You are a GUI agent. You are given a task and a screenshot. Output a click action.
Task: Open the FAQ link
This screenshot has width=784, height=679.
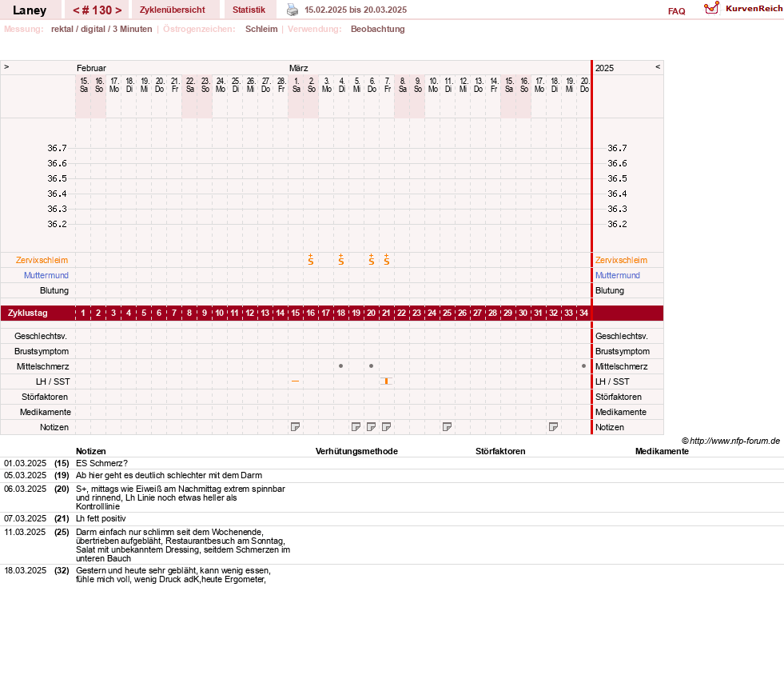[x=676, y=11]
